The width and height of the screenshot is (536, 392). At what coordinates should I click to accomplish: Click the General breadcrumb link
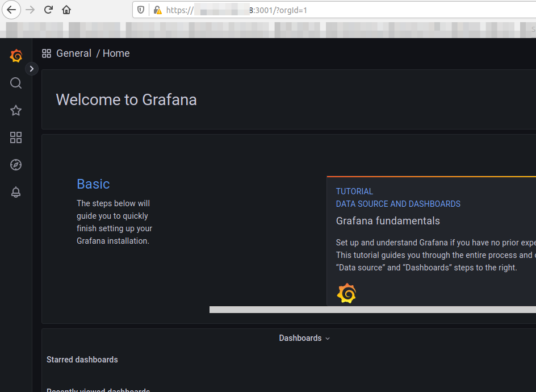click(74, 53)
